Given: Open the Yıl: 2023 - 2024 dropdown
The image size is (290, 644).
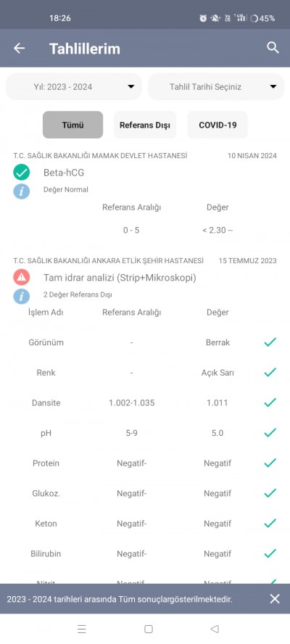Looking at the screenshot, I should click(x=74, y=86).
